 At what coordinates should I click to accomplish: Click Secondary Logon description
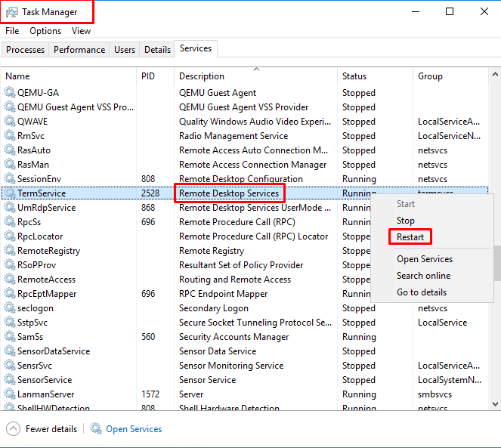click(213, 308)
